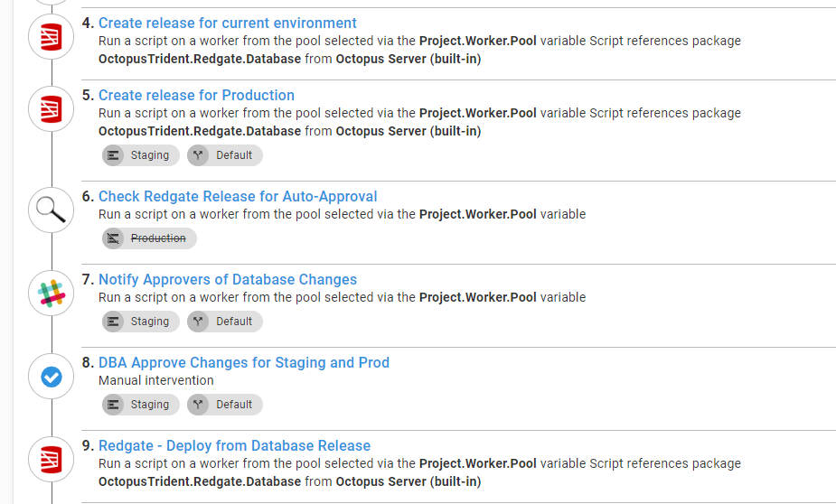
Task: Click the Redgate icon for step 9
Action: 52,460
